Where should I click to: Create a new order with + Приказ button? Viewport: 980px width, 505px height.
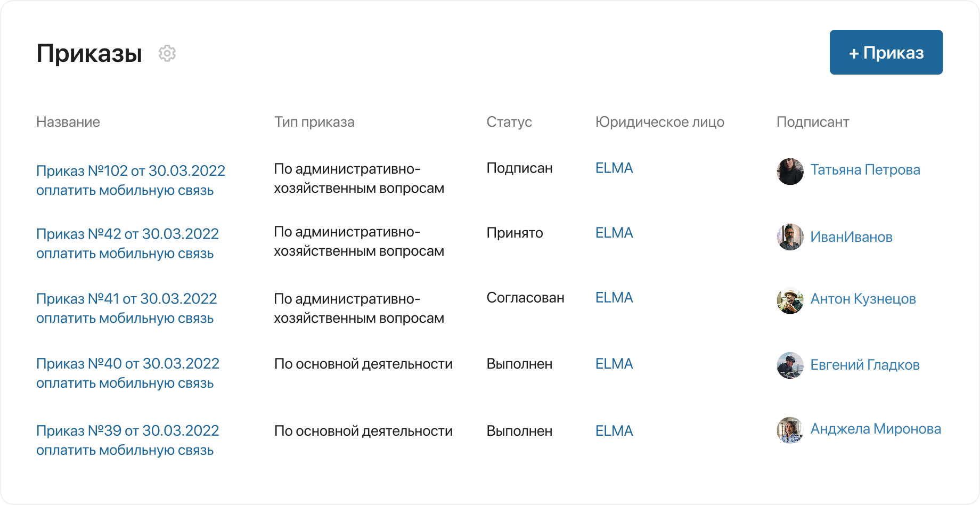(886, 52)
